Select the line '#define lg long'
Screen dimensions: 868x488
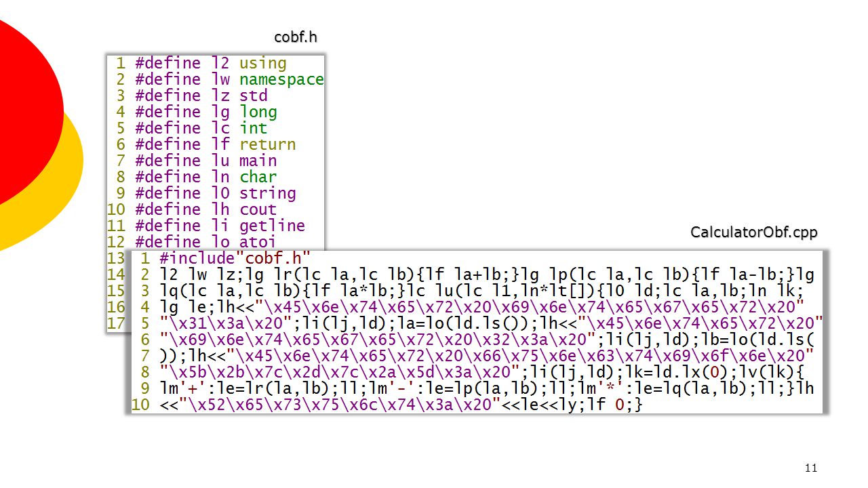click(206, 112)
